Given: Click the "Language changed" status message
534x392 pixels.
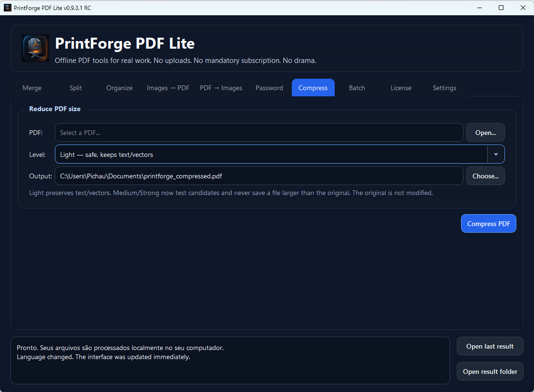Looking at the screenshot, I should pyautogui.click(x=103, y=357).
